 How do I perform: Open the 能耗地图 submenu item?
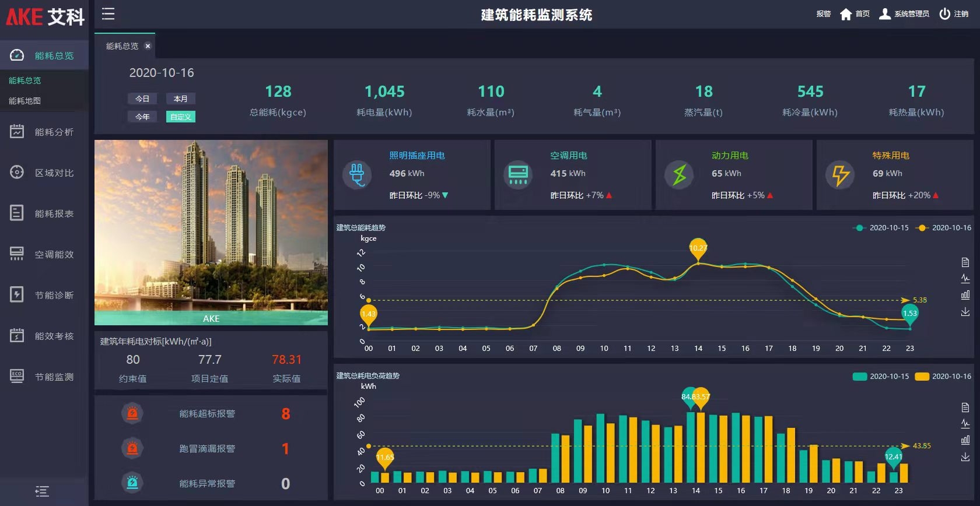pos(25,101)
